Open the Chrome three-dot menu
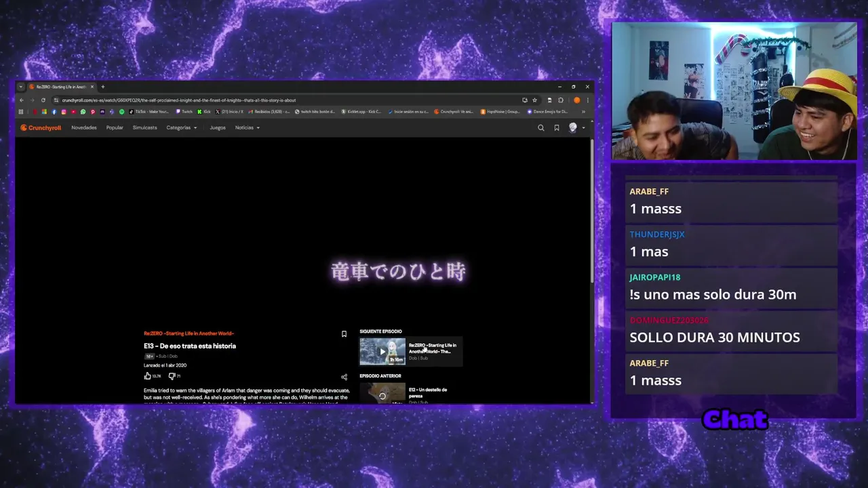This screenshot has height=488, width=868. [x=587, y=100]
